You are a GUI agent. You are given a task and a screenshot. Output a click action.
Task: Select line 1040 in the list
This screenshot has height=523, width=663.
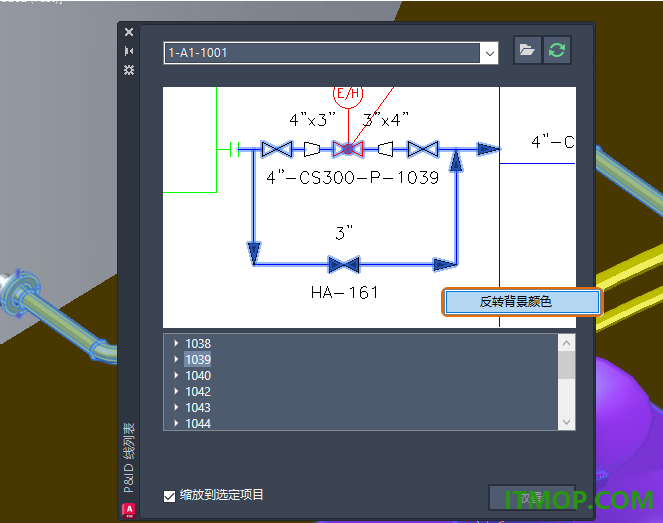pyautogui.click(x=198, y=375)
